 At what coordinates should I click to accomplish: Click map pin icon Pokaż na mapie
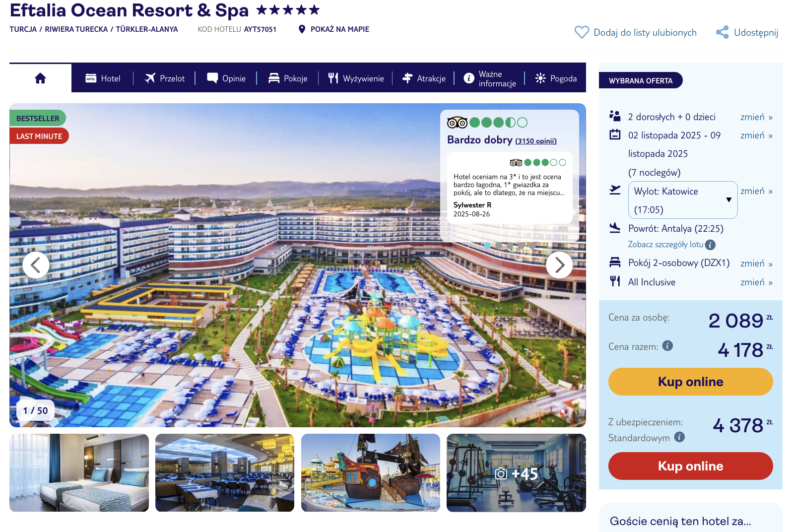click(x=302, y=29)
